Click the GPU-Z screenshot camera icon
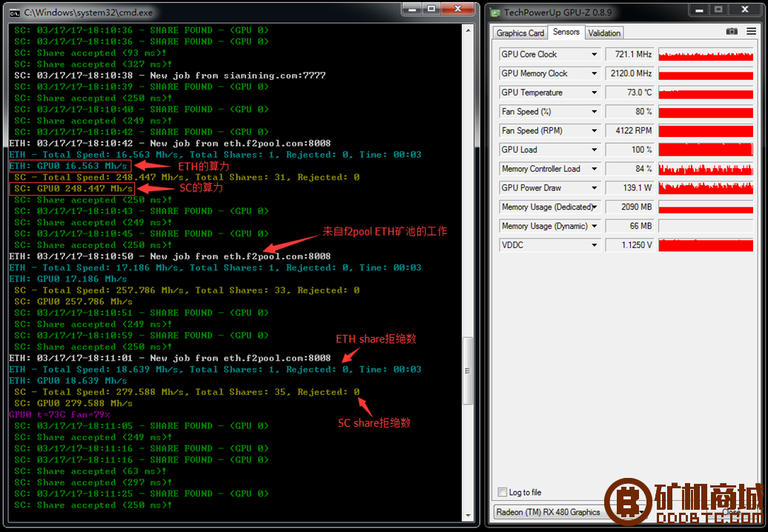Screen dimensions: 768x532 731,31
